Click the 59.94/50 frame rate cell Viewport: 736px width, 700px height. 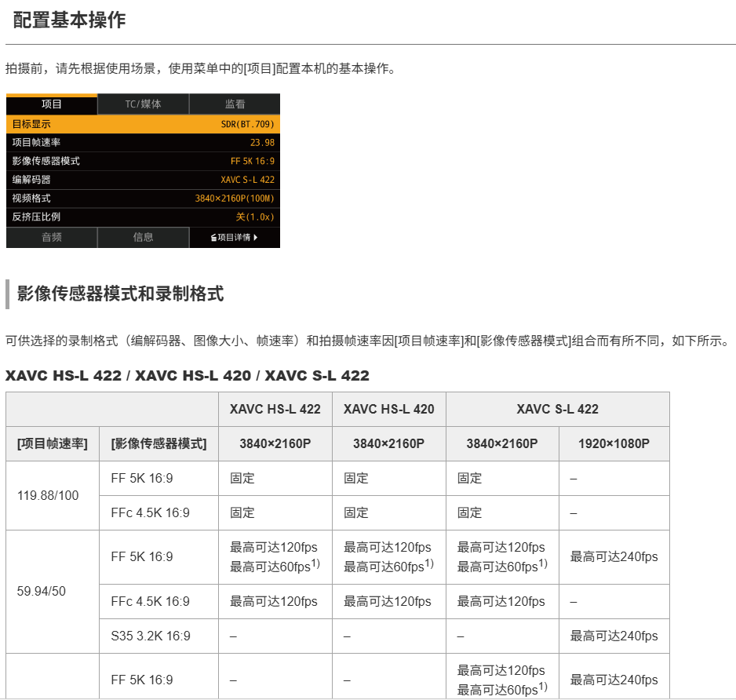[x=53, y=592]
